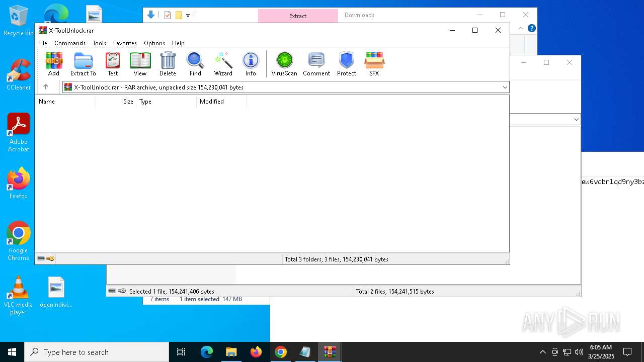The image size is (644, 362).
Task: Select VLC media player desktop shortcut
Action: 19,296
